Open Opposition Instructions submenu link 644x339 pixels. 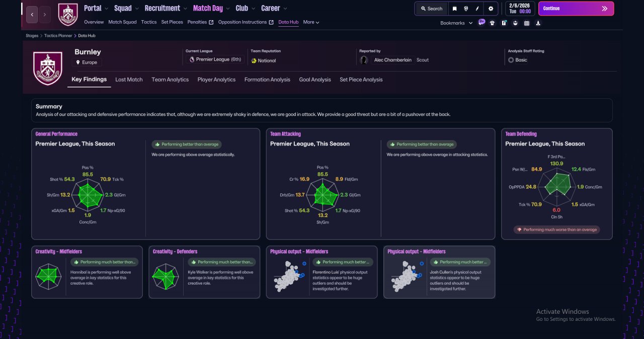246,22
